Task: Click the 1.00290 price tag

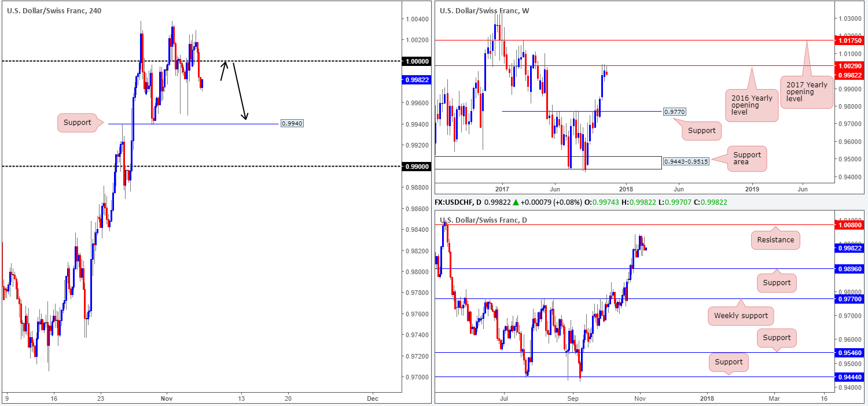Action: (x=851, y=67)
